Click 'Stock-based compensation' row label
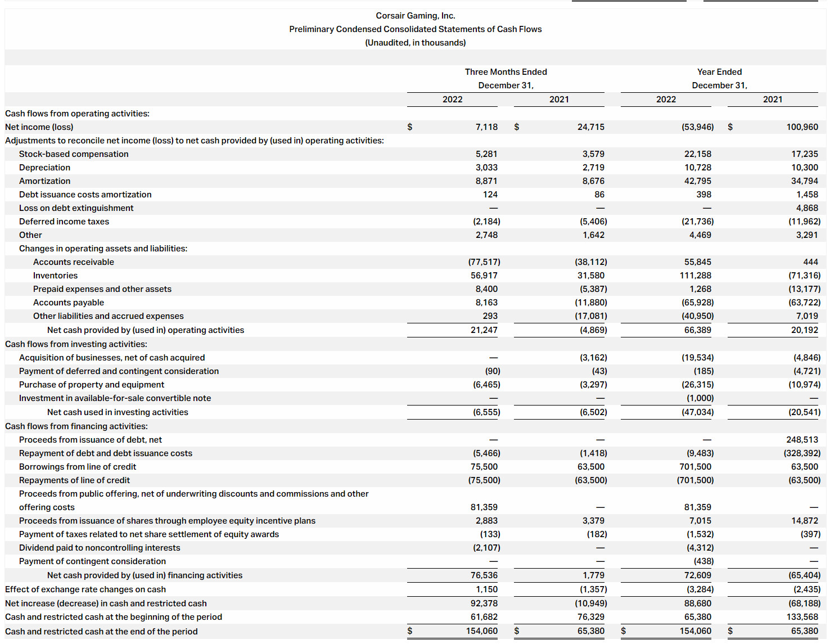The height and width of the screenshot is (644, 830). pyautogui.click(x=74, y=154)
